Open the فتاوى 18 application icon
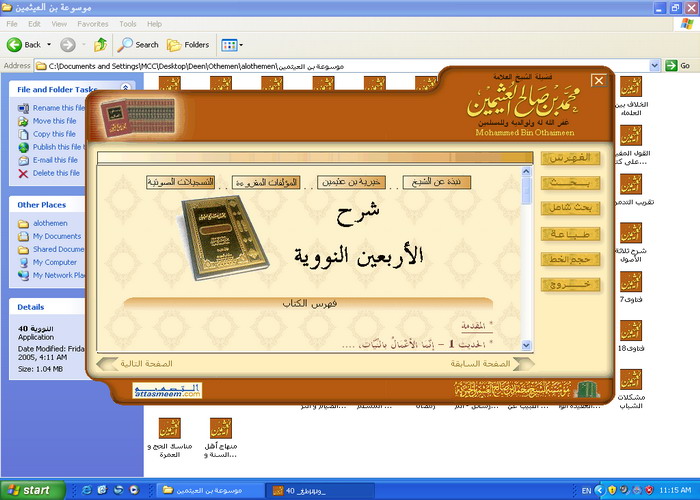 tap(631, 331)
